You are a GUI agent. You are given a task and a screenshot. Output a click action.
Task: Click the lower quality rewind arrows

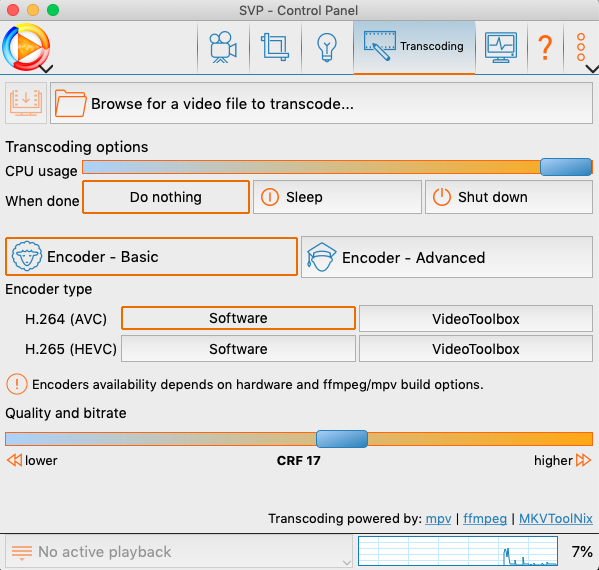15,460
